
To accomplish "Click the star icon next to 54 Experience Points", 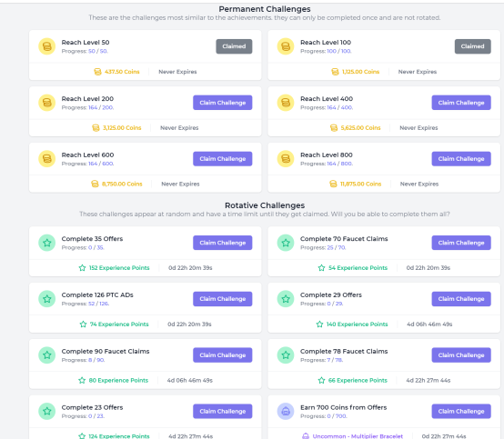I will click(321, 268).
